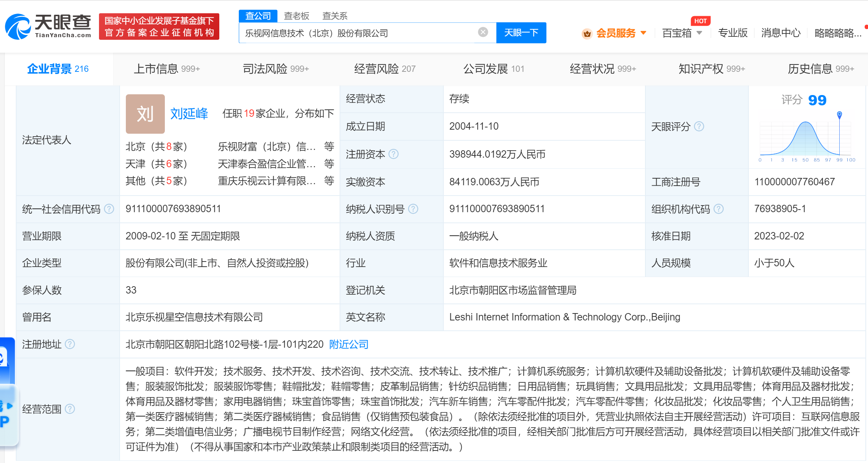Open help icon next to 天眼评分
Screen dimensions: 868x463
click(x=699, y=126)
